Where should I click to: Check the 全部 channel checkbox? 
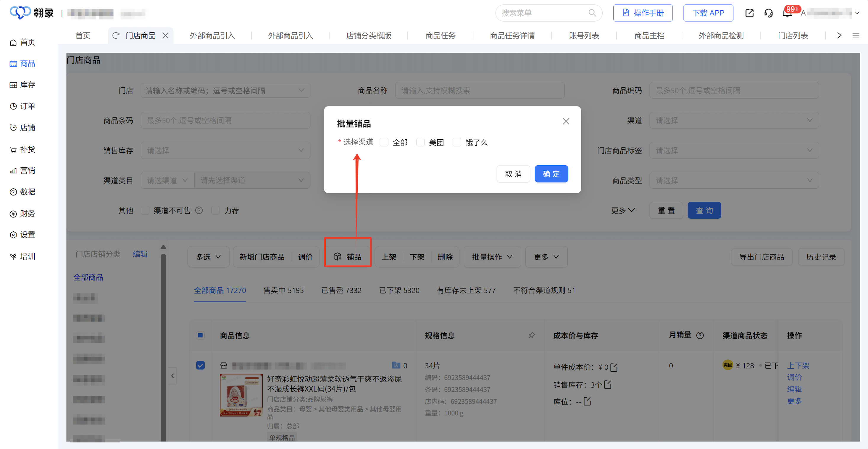(x=384, y=142)
